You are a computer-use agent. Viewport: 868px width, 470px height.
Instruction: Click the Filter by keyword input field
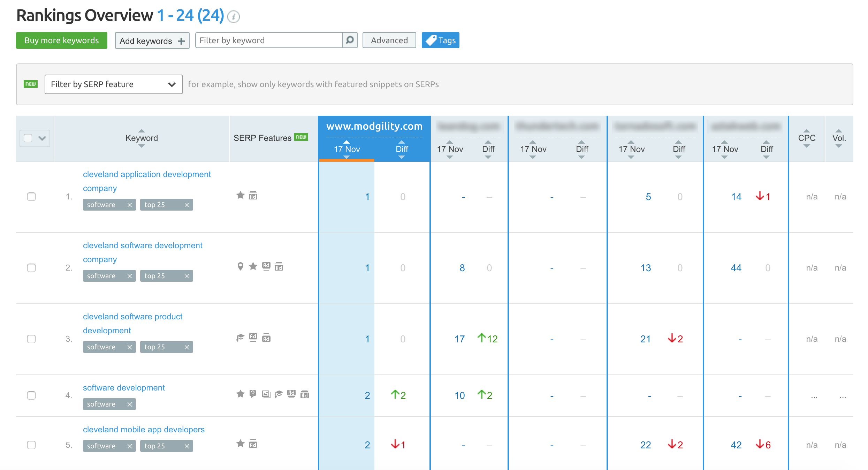click(269, 40)
